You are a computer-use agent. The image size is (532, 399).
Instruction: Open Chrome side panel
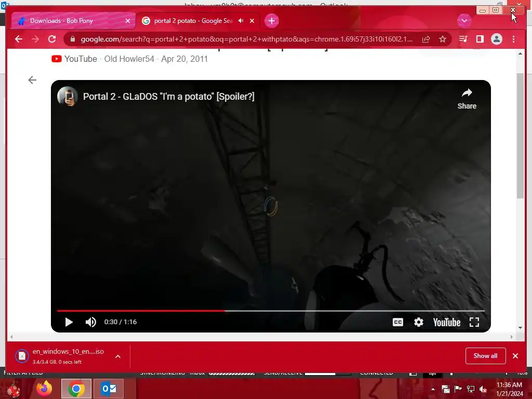[x=480, y=39]
